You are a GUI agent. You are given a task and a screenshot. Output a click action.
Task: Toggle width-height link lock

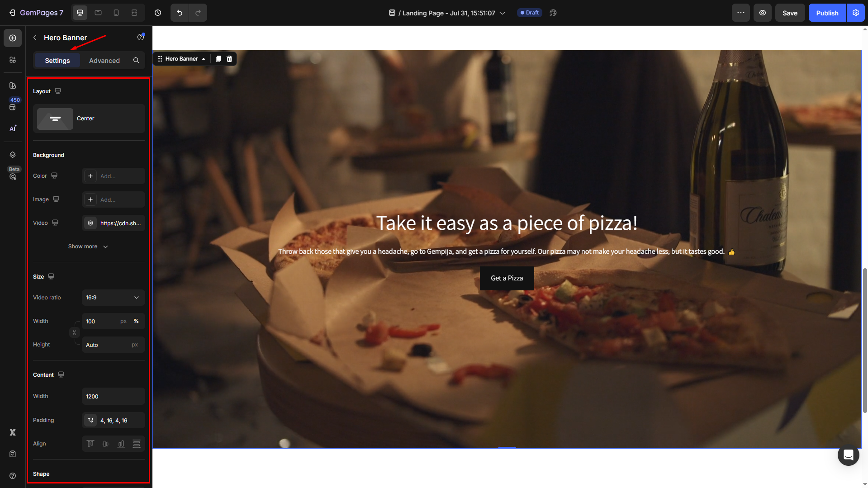75,333
